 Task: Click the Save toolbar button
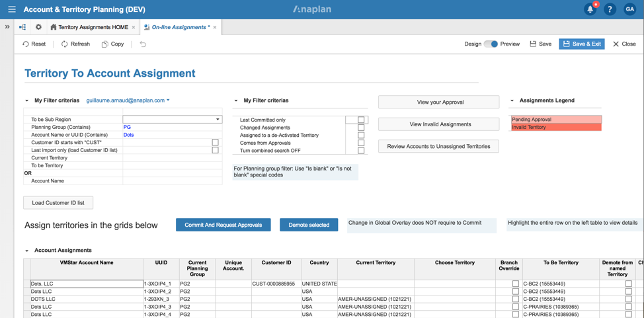[540, 44]
